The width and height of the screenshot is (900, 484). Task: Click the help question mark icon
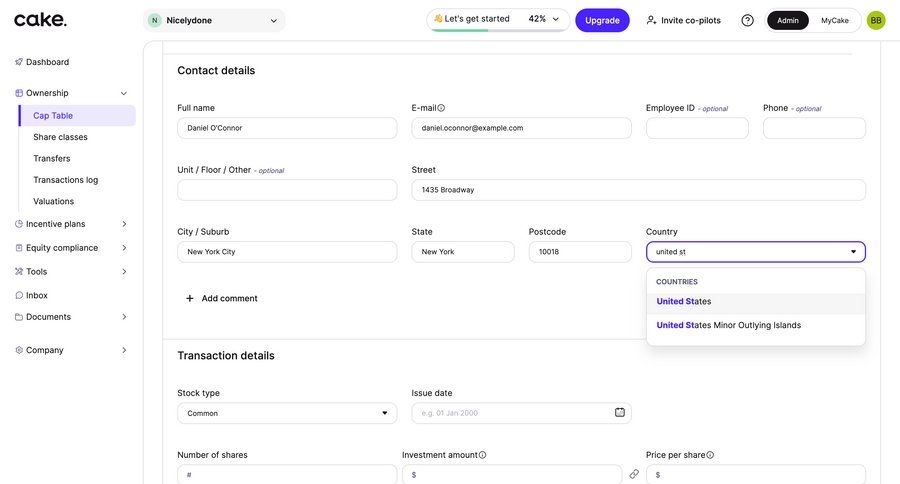[747, 20]
